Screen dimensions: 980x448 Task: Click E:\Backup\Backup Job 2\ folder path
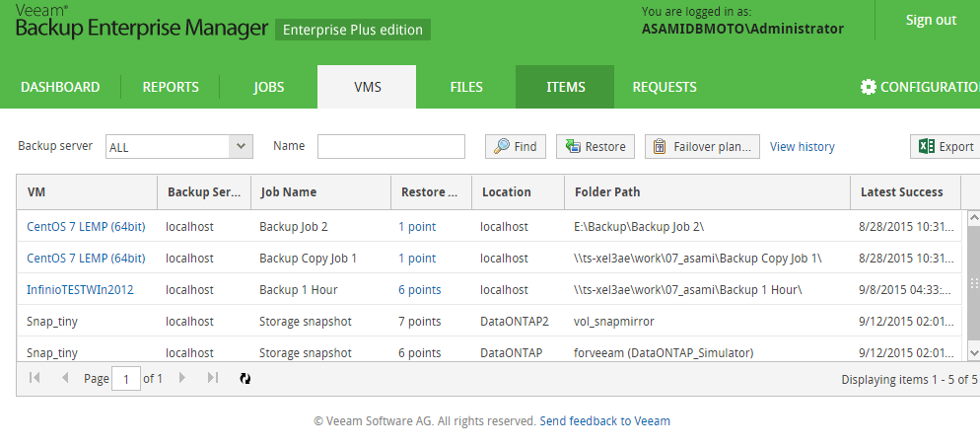639,227
